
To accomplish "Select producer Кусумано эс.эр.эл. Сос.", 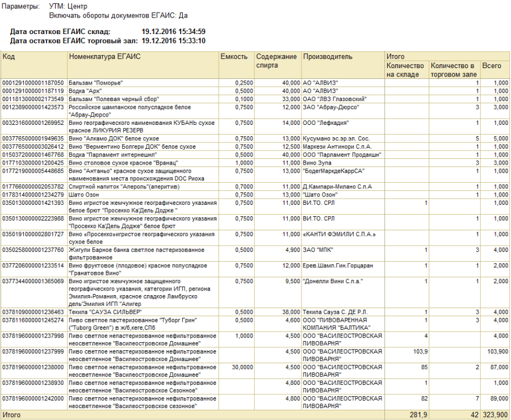I will tap(336, 138).
